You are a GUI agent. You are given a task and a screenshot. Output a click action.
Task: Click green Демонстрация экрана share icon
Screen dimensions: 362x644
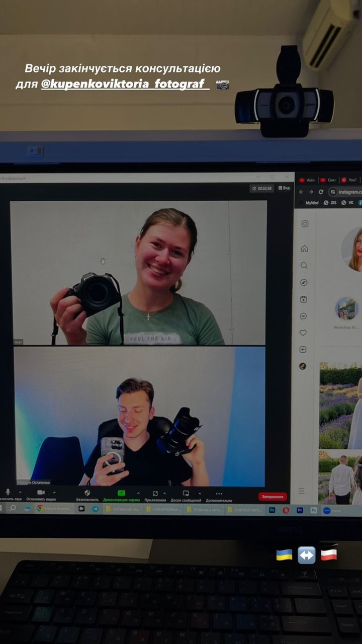coord(121,494)
